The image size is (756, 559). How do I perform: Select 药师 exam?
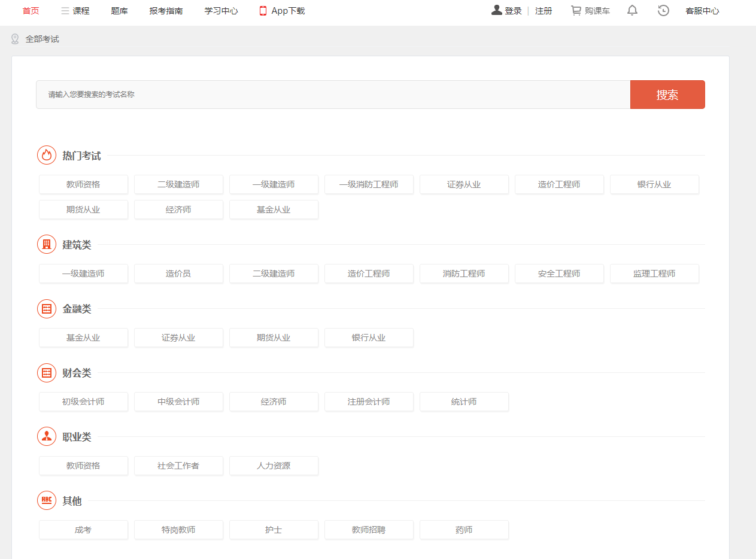tap(464, 530)
